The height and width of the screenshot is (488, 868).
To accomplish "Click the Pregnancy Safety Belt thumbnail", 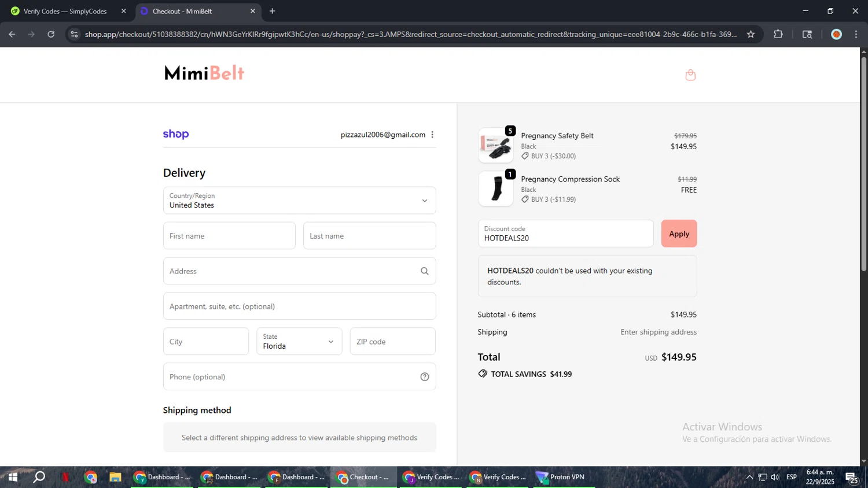I will [x=496, y=145].
